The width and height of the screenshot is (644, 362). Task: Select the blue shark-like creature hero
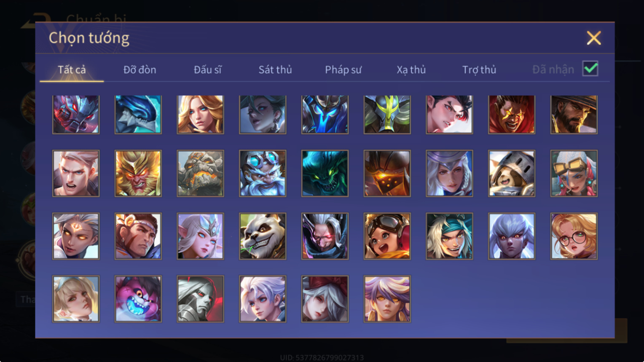(138, 114)
